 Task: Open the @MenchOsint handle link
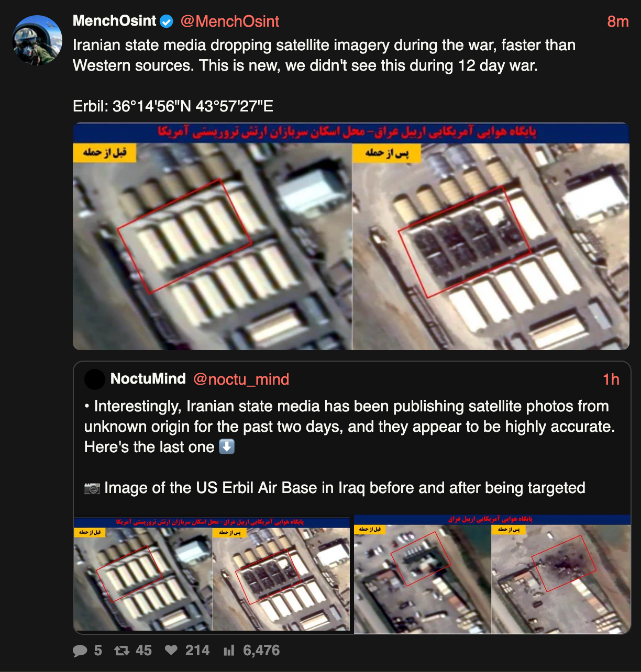point(230,21)
